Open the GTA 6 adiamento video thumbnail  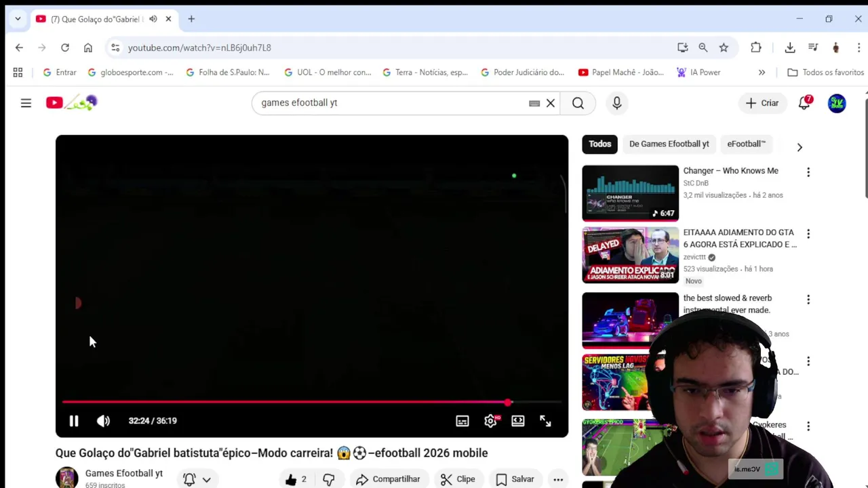tap(630, 255)
